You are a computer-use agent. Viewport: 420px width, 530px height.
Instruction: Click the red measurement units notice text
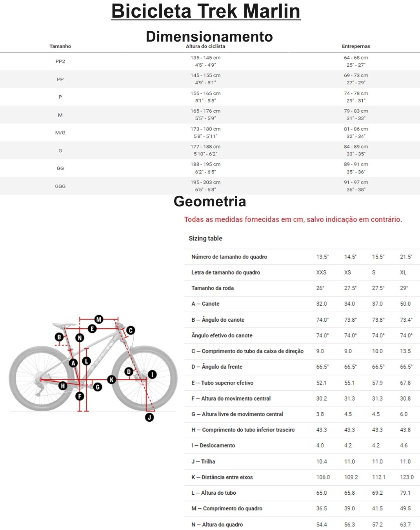pyautogui.click(x=293, y=220)
